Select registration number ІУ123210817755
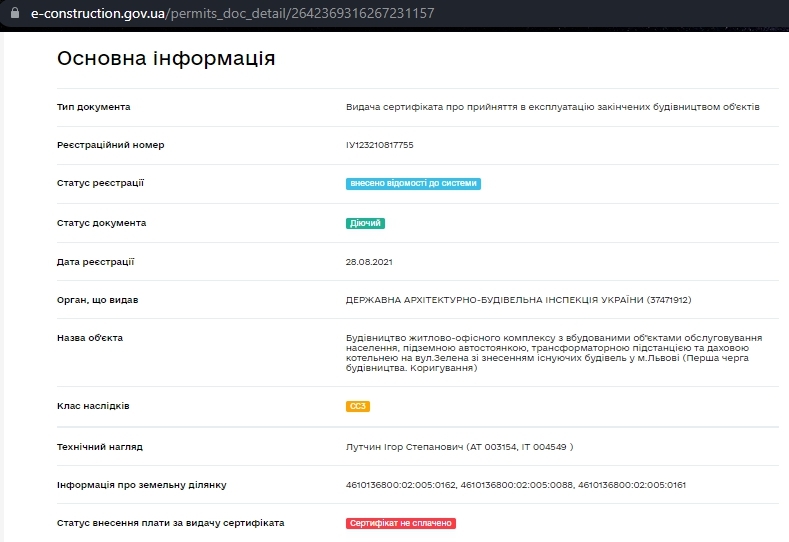Screen dimensions: 789x542 pos(379,145)
